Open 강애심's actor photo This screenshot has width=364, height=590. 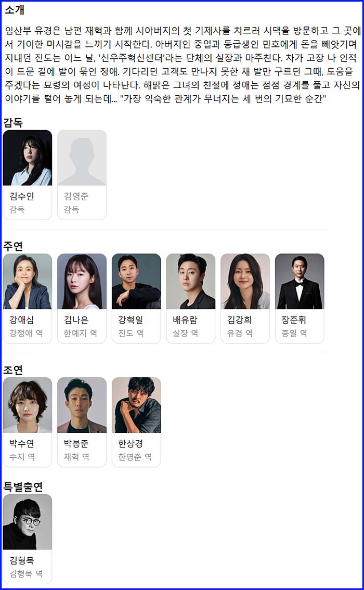(28, 281)
